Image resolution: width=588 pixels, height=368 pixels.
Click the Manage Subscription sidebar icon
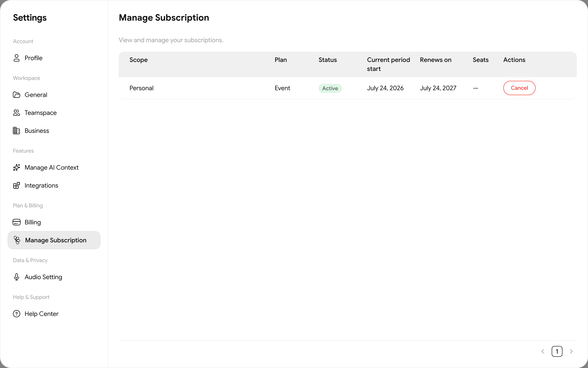click(17, 240)
